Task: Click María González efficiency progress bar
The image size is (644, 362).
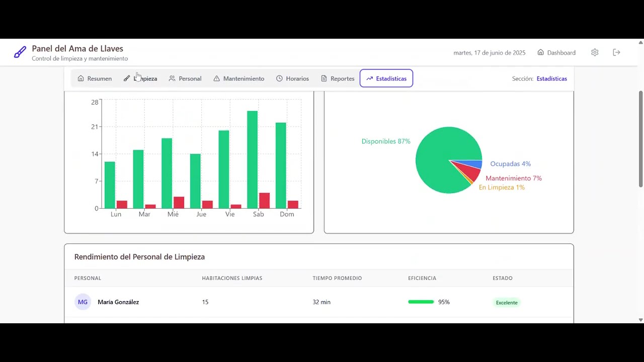Action: (421, 302)
